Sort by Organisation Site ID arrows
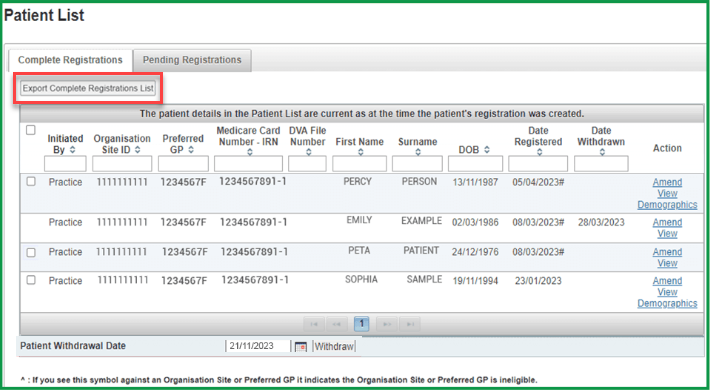The width and height of the screenshot is (710, 390). click(137, 150)
